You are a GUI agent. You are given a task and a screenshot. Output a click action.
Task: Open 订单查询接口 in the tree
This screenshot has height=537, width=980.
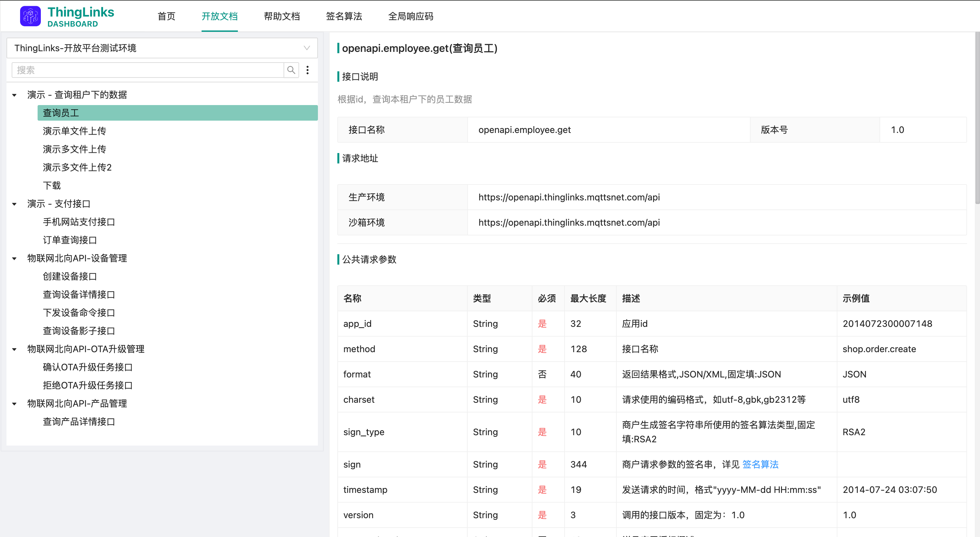pos(70,240)
